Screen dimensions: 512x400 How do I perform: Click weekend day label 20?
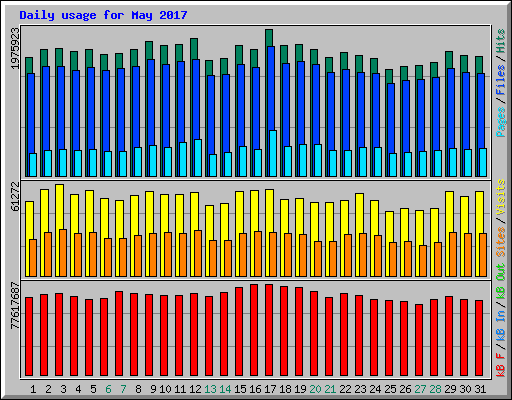point(315,389)
